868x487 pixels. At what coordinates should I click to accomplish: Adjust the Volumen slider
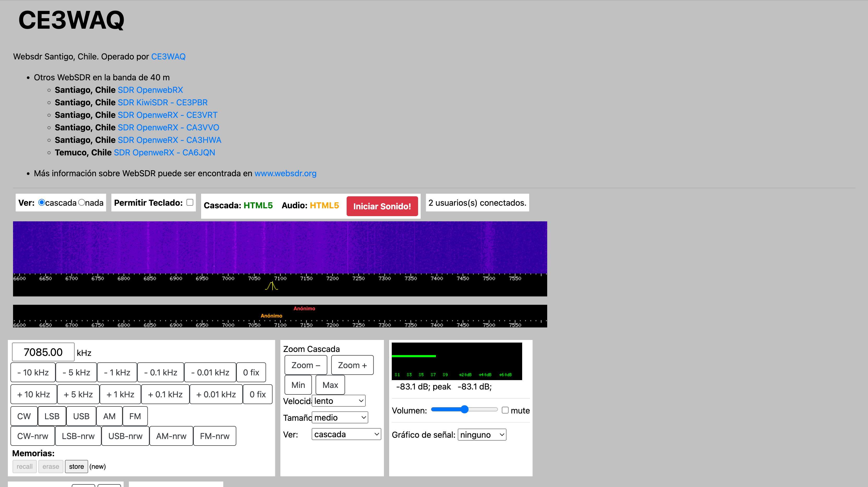coord(464,410)
